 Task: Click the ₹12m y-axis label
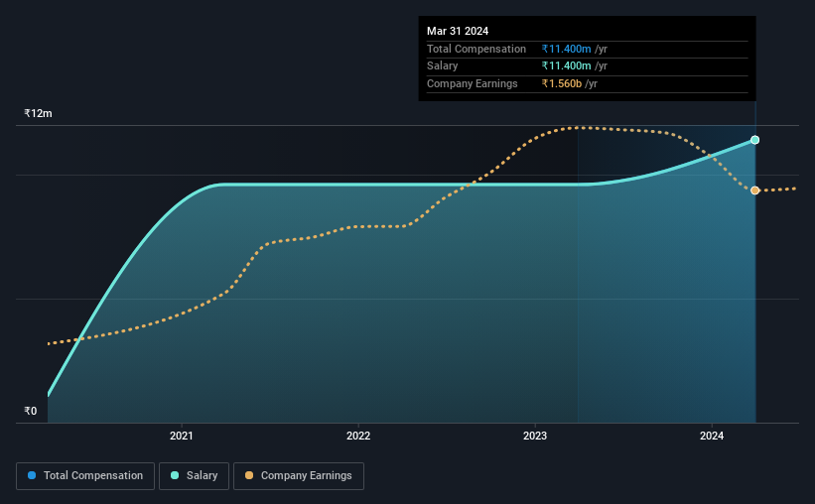(x=38, y=113)
